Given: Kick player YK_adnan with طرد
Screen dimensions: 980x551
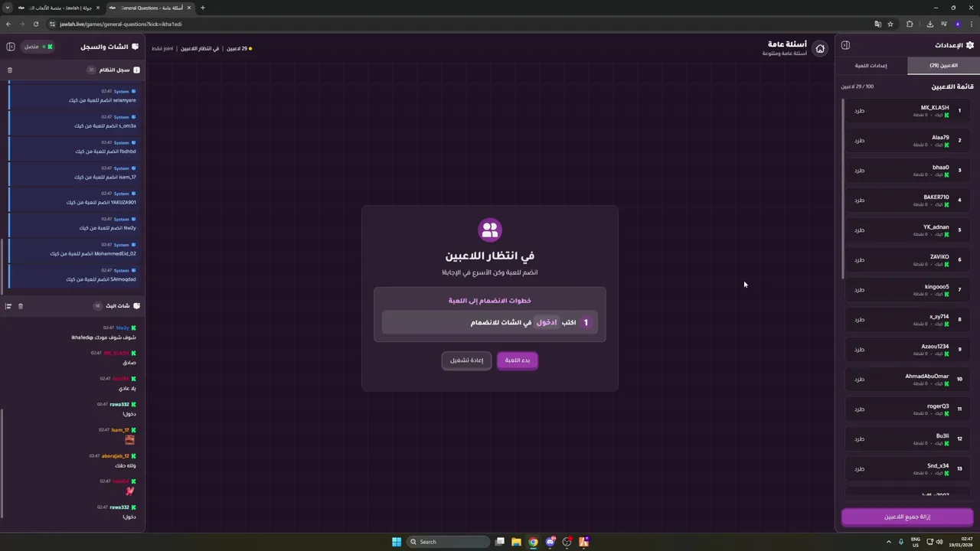Looking at the screenshot, I should click(859, 230).
